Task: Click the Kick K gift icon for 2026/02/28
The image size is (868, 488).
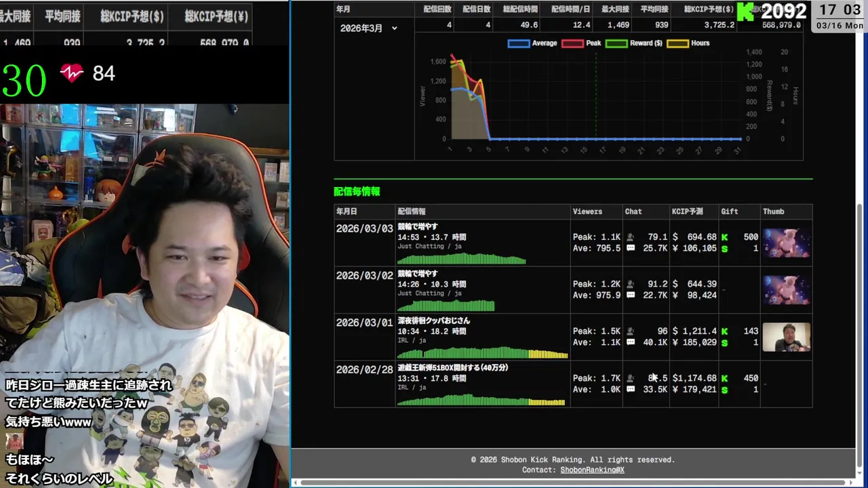Action: [724, 378]
